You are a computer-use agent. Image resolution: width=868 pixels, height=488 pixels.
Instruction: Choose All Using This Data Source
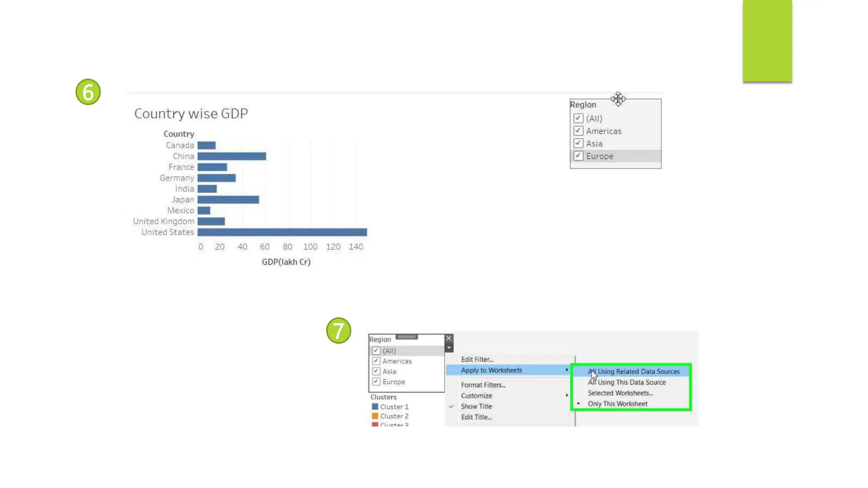pyautogui.click(x=626, y=382)
